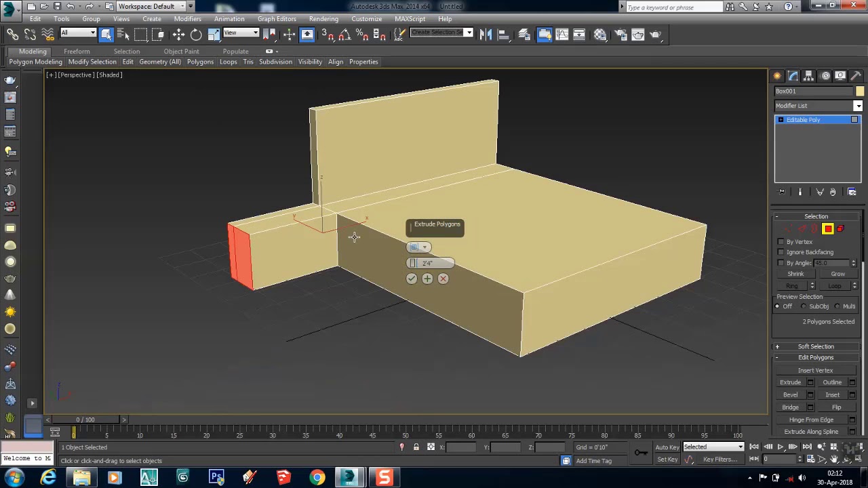Click the Select Object arrow tool

(x=106, y=35)
